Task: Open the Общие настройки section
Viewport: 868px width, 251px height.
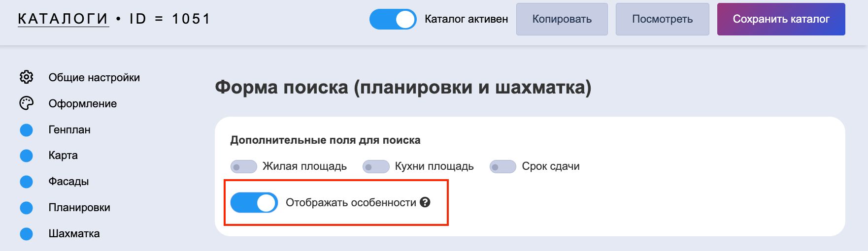Action: [x=94, y=78]
